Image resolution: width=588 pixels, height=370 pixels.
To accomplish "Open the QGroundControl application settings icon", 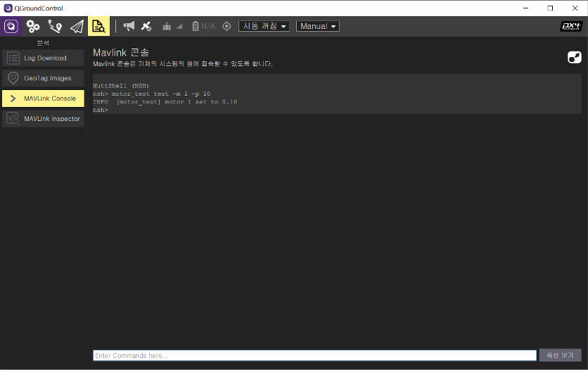I will (11, 26).
